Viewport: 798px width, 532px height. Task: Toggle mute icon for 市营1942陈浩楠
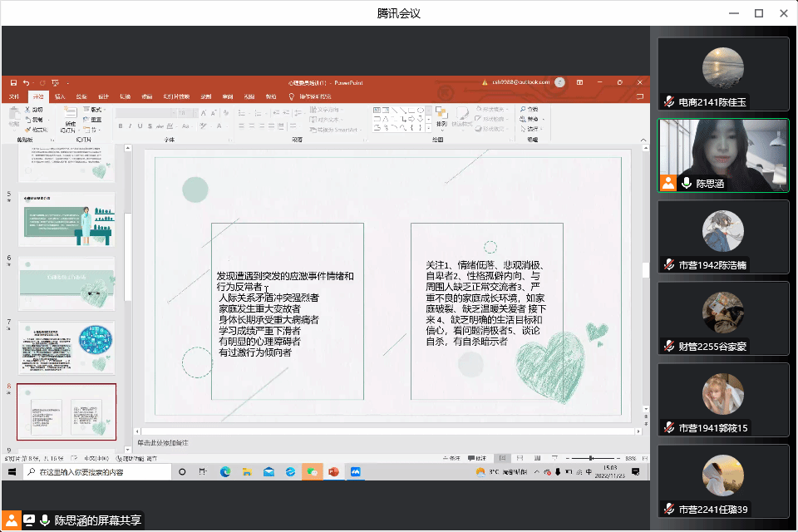(668, 265)
